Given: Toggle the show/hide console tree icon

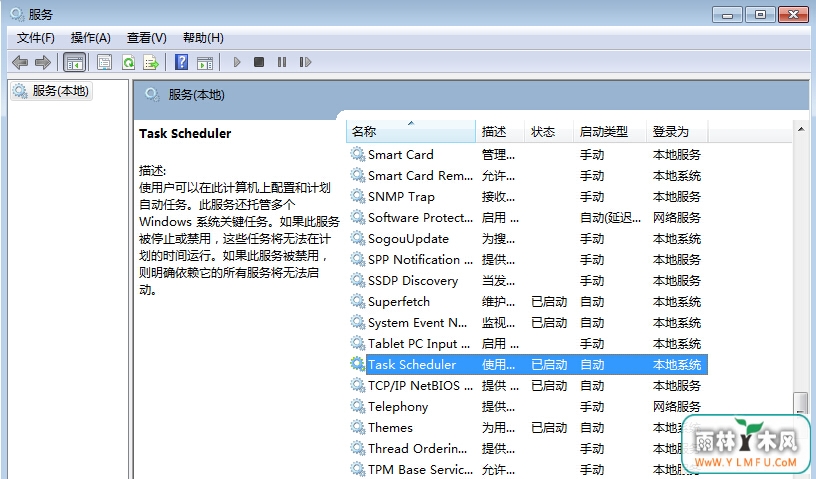Looking at the screenshot, I should (x=74, y=62).
